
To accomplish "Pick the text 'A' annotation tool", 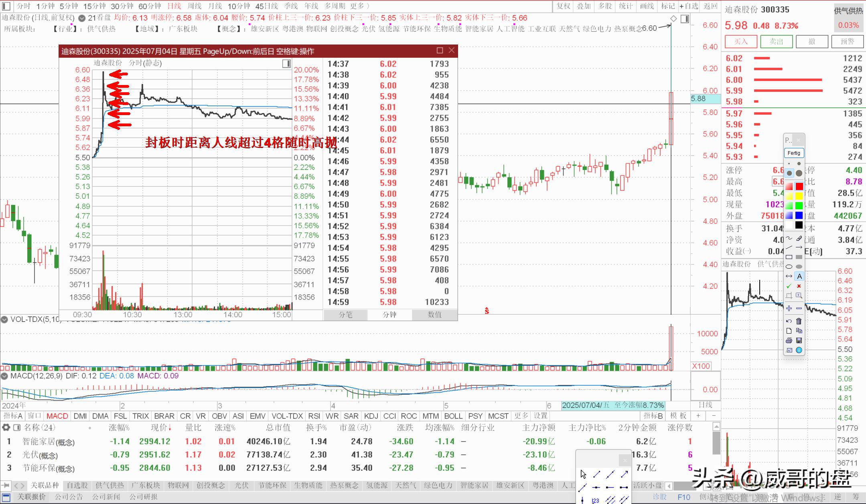I will coord(799,276).
